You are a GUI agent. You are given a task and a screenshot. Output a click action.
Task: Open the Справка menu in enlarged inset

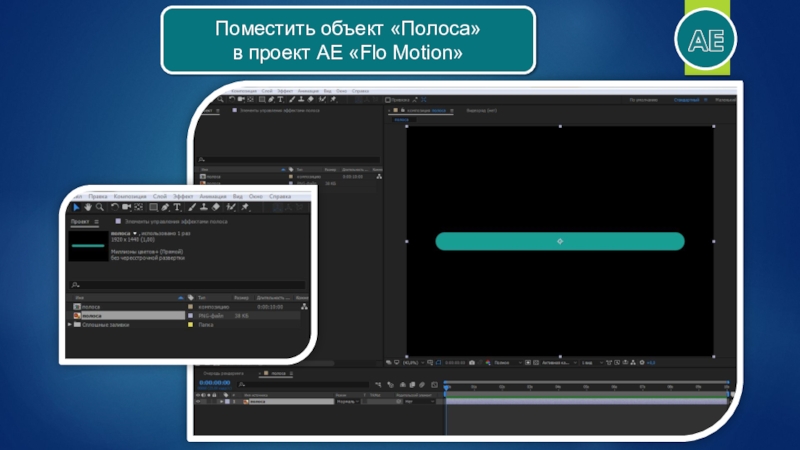point(280,196)
